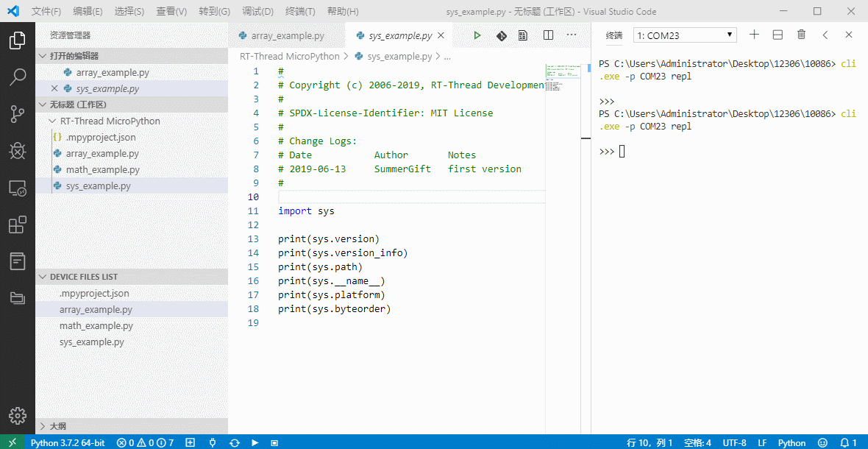Open the 终端(T) menu
Screen dimensions: 868x449
(299, 12)
